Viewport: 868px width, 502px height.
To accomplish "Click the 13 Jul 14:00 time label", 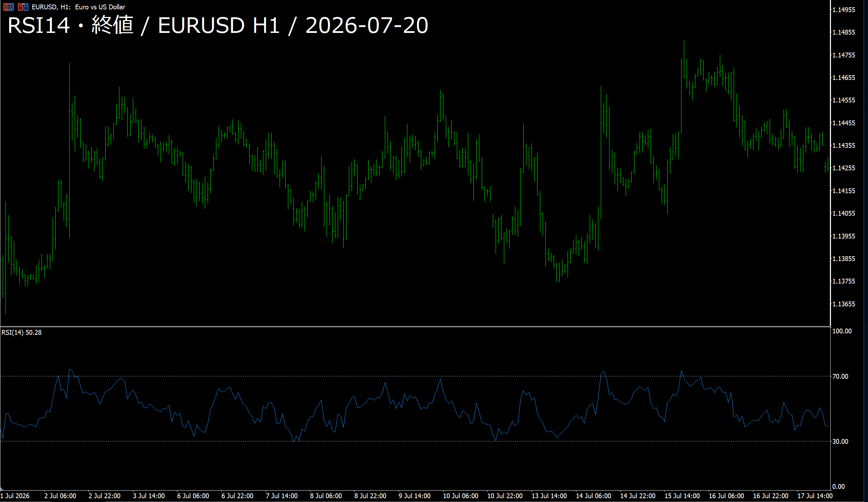I will pyautogui.click(x=549, y=496).
